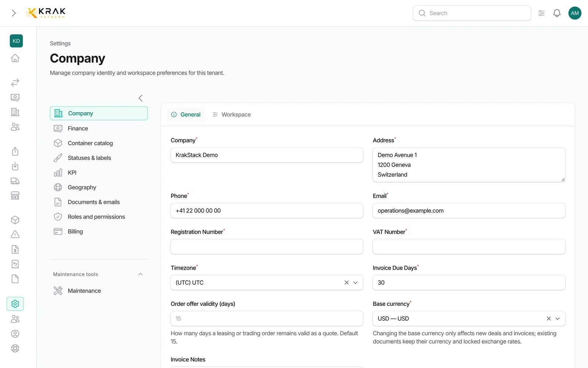
Task: Select Company in settings menu
Action: click(99, 113)
